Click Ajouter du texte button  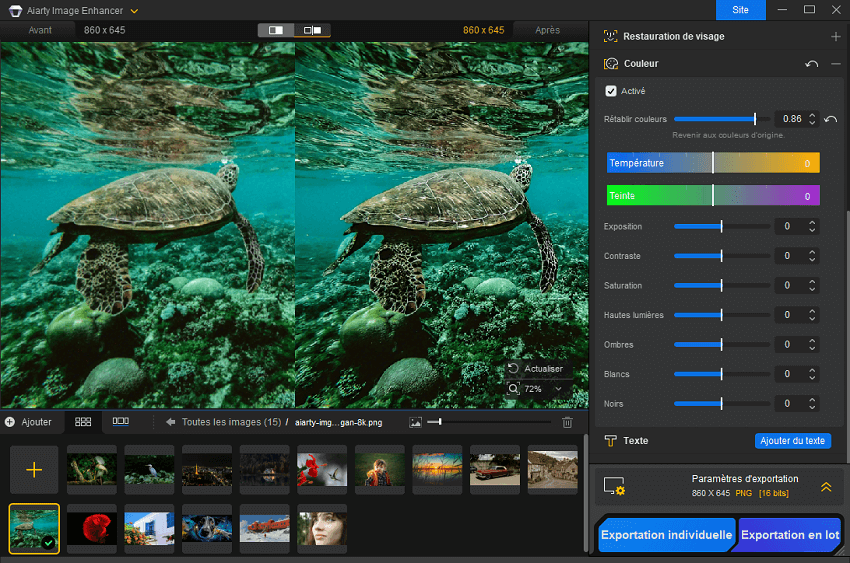[793, 441]
